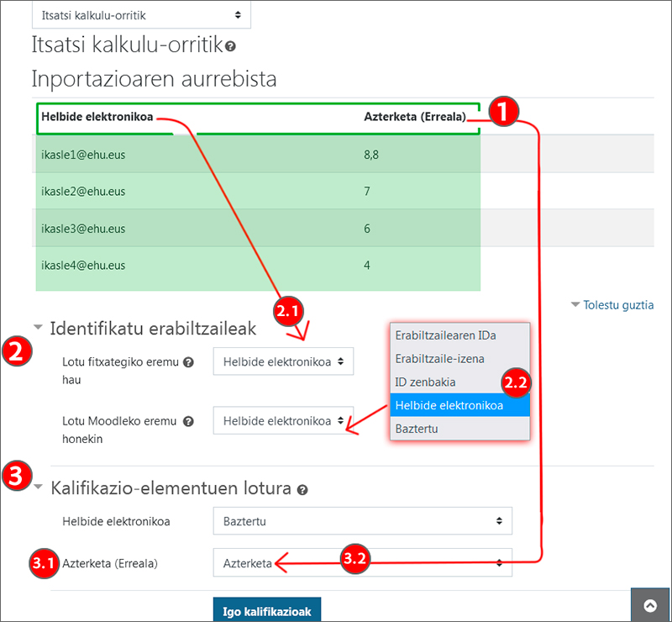Open Lotu Moodleko eremu honekin dropdown
Viewport: 672px width, 622px height.
pos(283,420)
